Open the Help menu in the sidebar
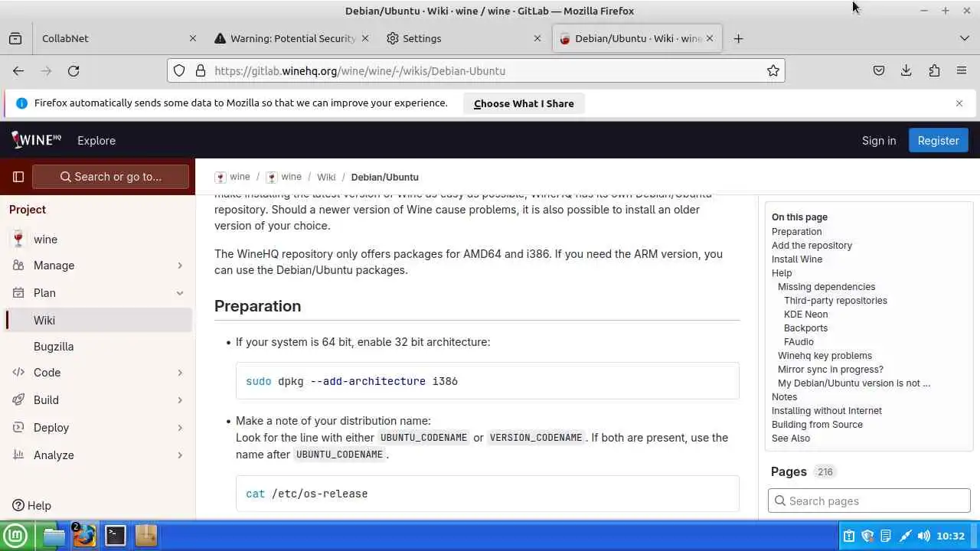This screenshot has width=980, height=551. point(32,505)
